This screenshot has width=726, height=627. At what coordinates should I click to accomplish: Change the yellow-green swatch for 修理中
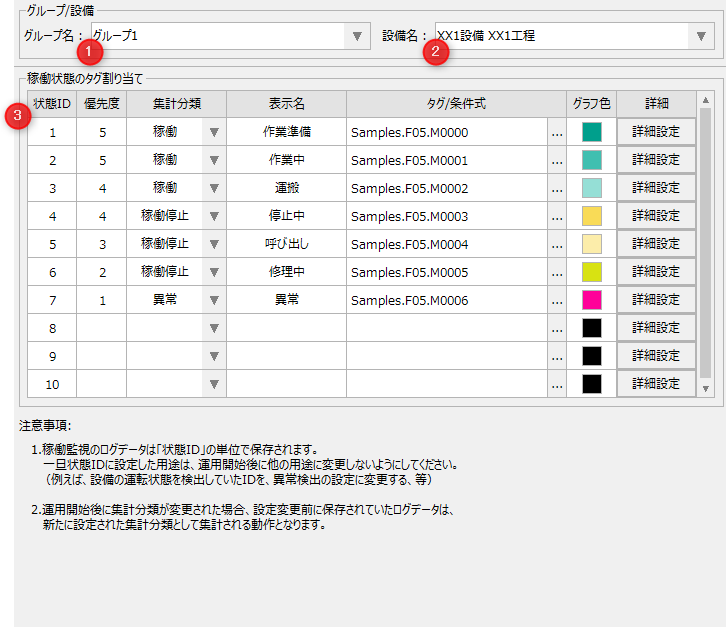pos(591,272)
